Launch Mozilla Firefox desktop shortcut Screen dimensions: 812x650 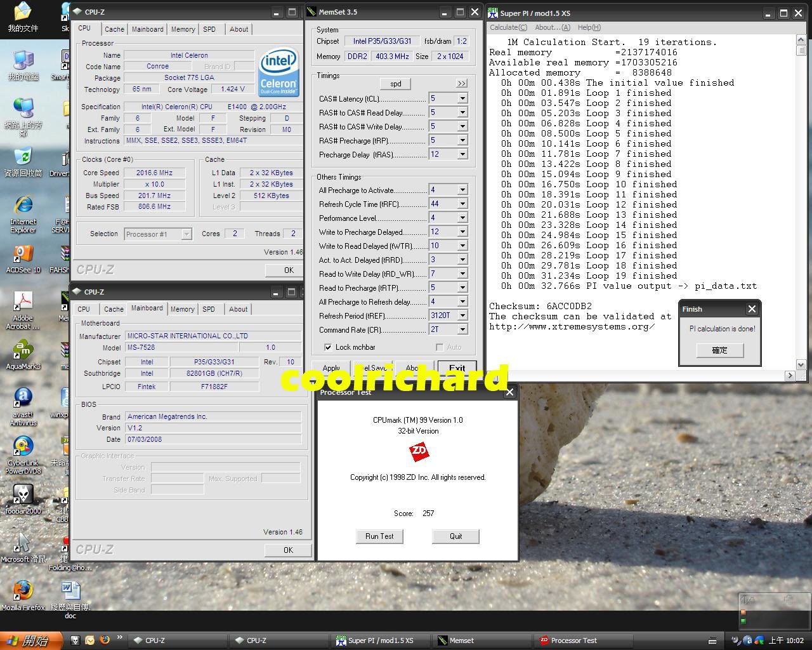(x=23, y=595)
